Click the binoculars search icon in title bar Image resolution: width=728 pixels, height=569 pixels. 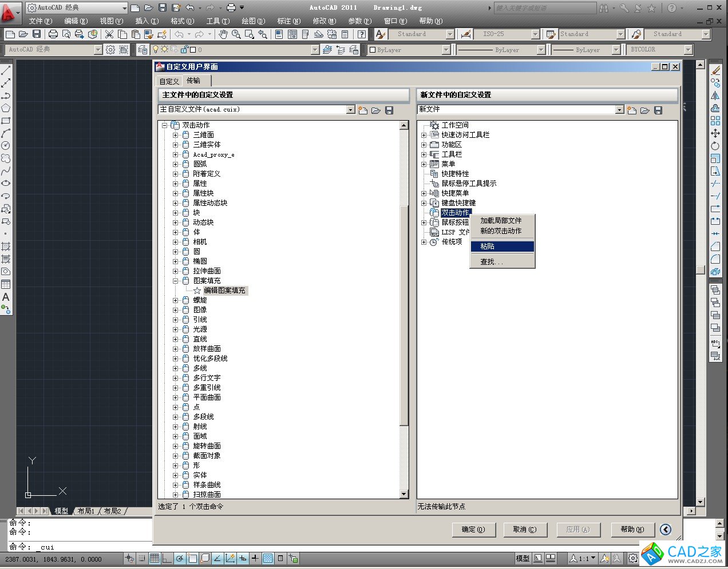[x=604, y=8]
